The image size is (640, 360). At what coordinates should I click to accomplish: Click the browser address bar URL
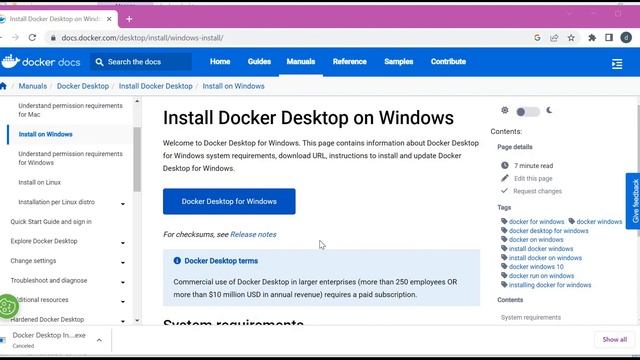[x=142, y=38]
